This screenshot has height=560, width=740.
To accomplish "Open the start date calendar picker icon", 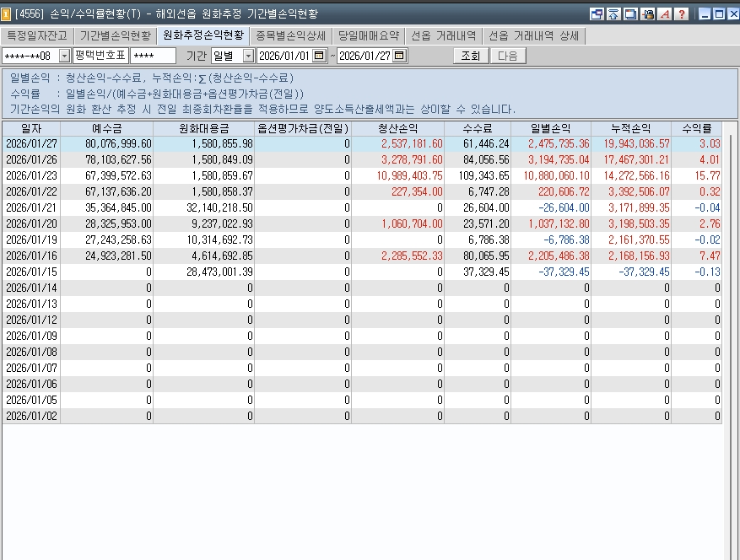I will tap(320, 56).
